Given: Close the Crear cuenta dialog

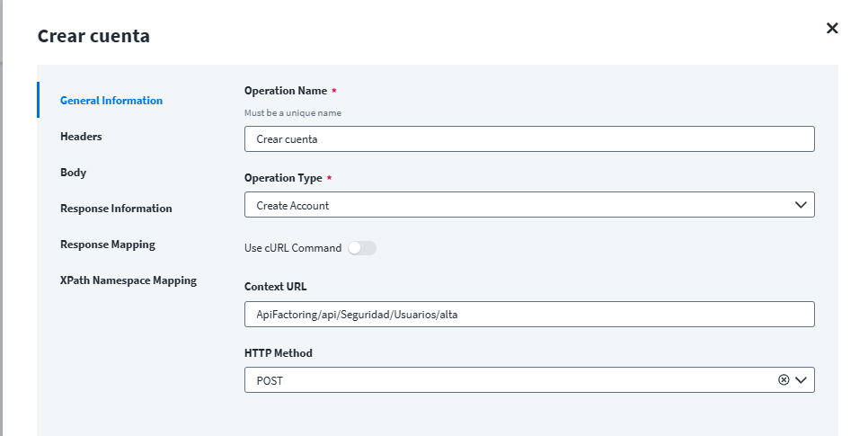Looking at the screenshot, I should 832,29.
